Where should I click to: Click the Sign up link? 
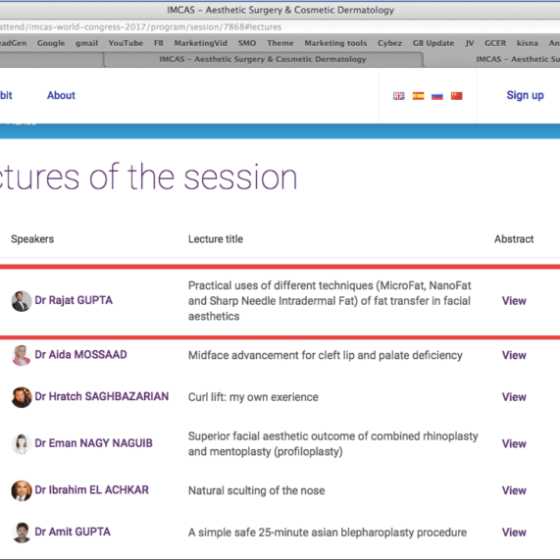click(525, 95)
